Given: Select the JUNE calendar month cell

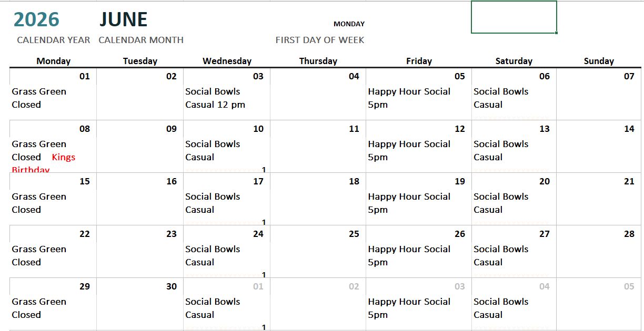Looking at the screenshot, I should pos(124,20).
